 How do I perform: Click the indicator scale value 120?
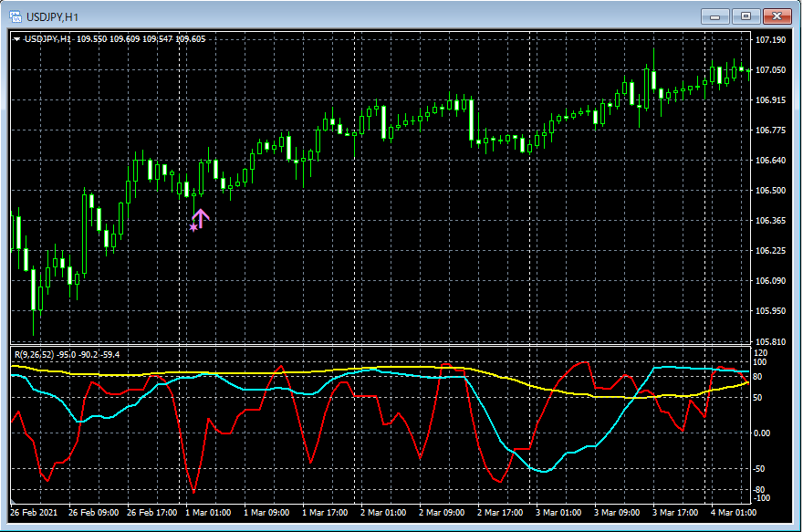(x=761, y=352)
